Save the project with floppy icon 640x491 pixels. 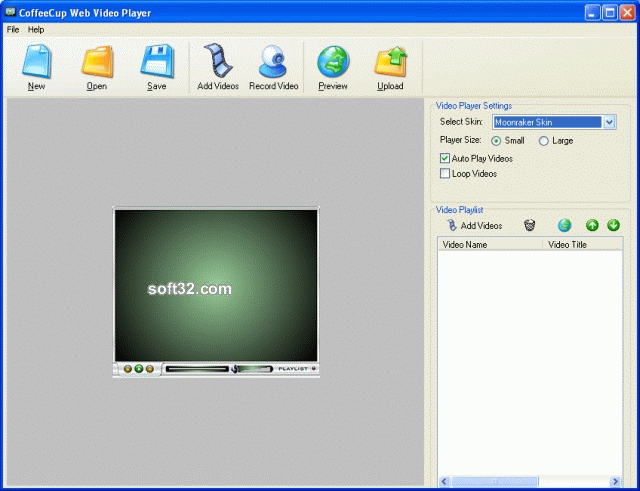[x=157, y=67]
